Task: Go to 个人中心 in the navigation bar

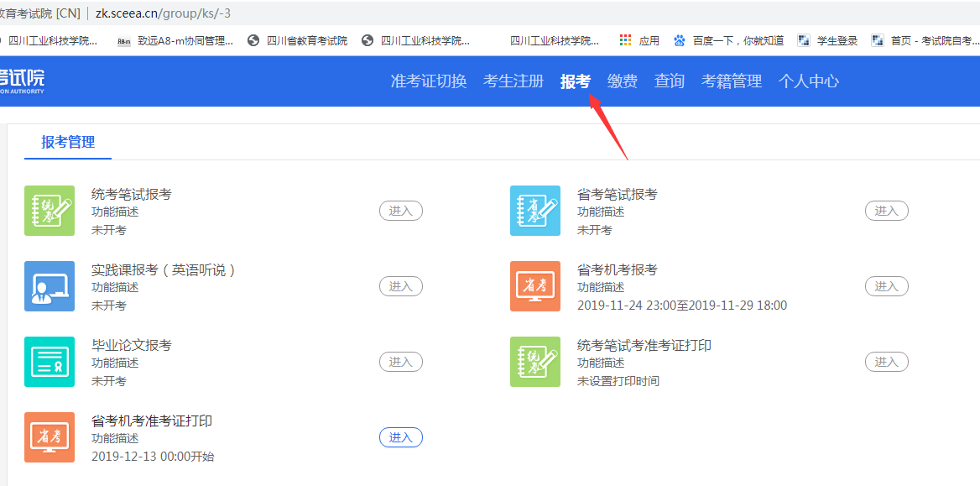Action: pos(809,81)
